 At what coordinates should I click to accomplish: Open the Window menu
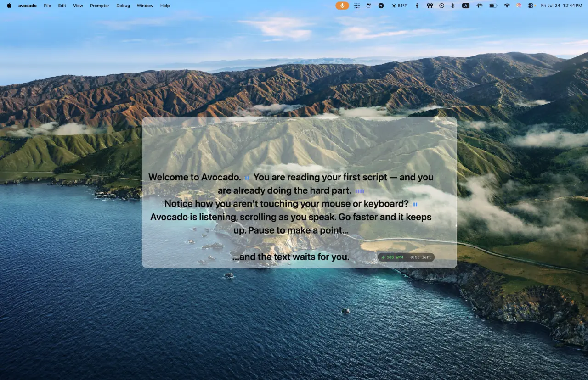[x=145, y=6]
